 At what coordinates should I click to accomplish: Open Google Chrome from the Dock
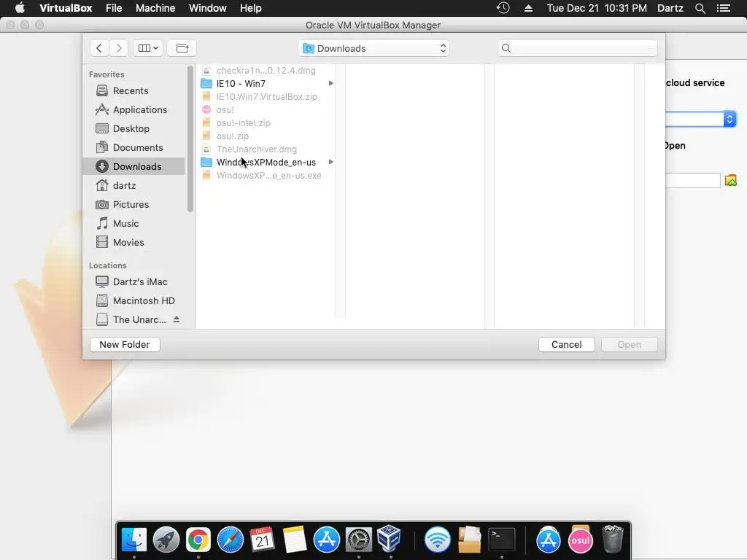click(198, 540)
